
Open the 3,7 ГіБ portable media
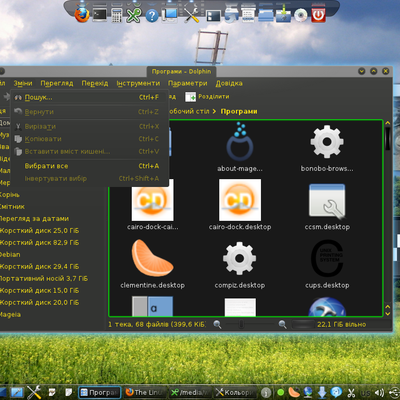pos(44,279)
